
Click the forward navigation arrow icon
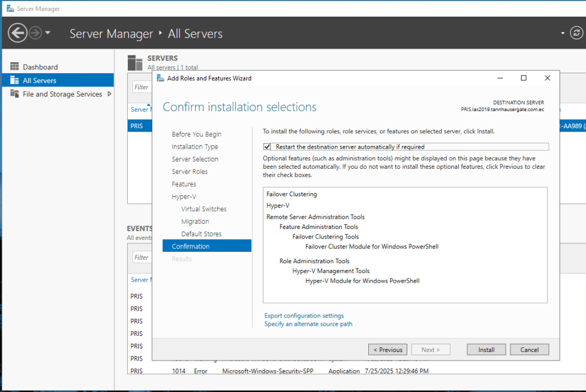[36, 33]
